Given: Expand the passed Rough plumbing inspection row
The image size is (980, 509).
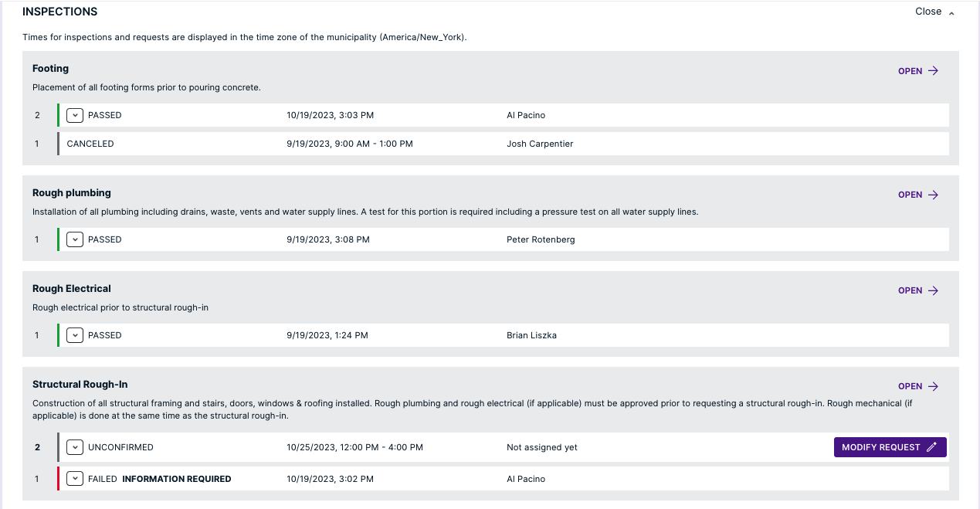Looking at the screenshot, I should (74, 239).
